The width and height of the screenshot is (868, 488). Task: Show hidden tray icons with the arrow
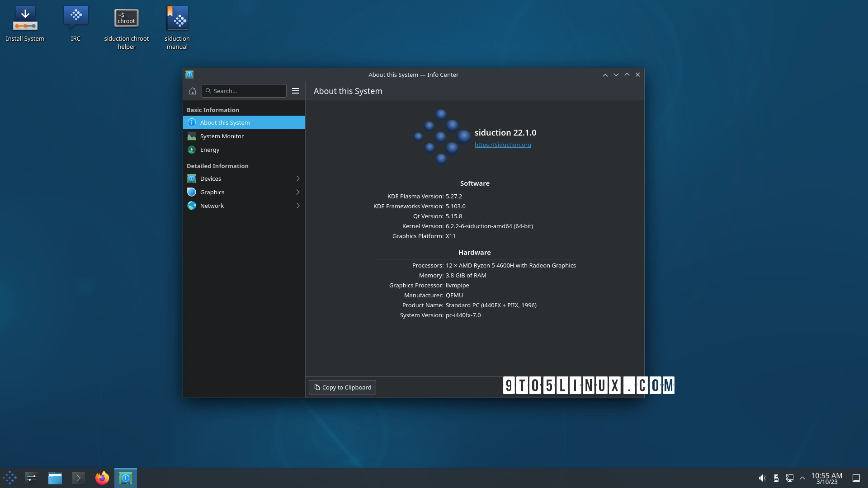tap(802, 478)
